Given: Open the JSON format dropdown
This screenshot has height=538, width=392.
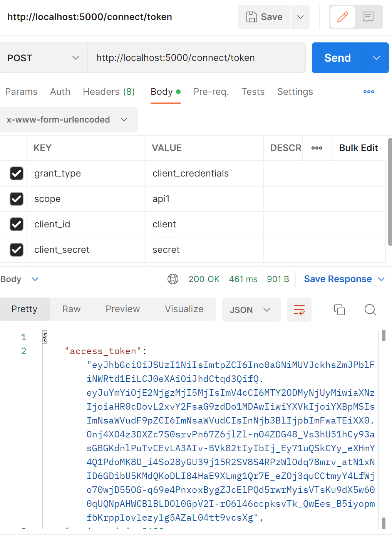Looking at the screenshot, I should pos(251,310).
